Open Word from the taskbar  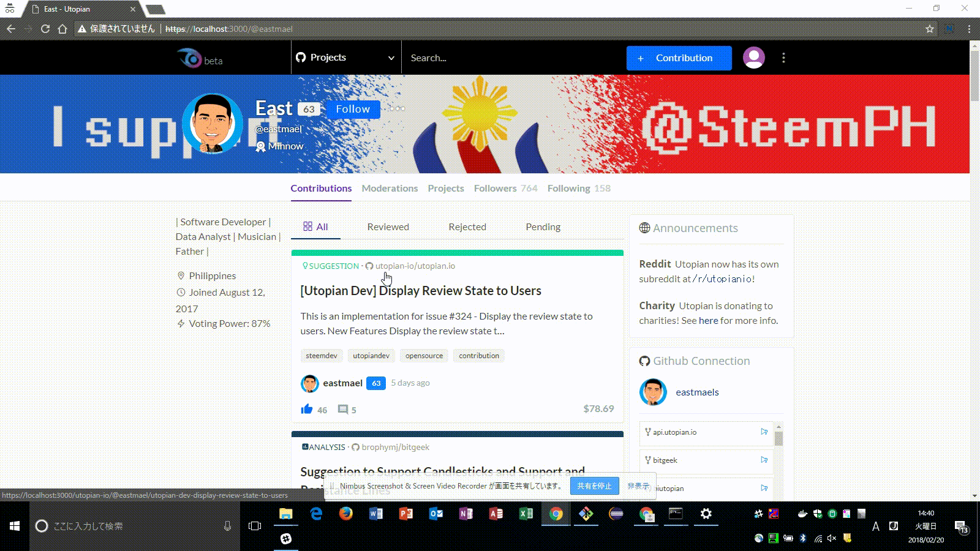point(376,514)
